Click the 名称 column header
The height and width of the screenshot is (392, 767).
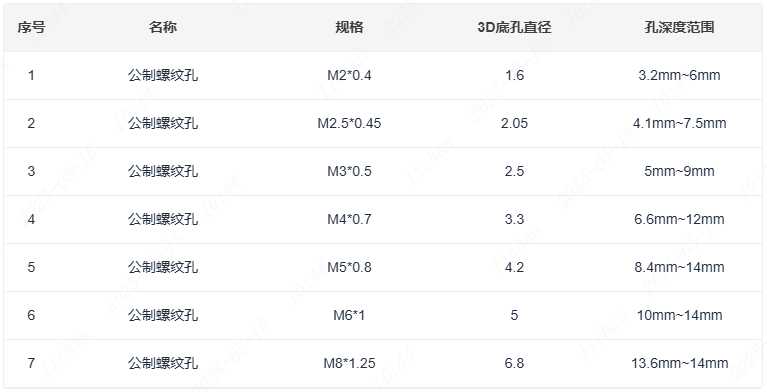point(163,27)
